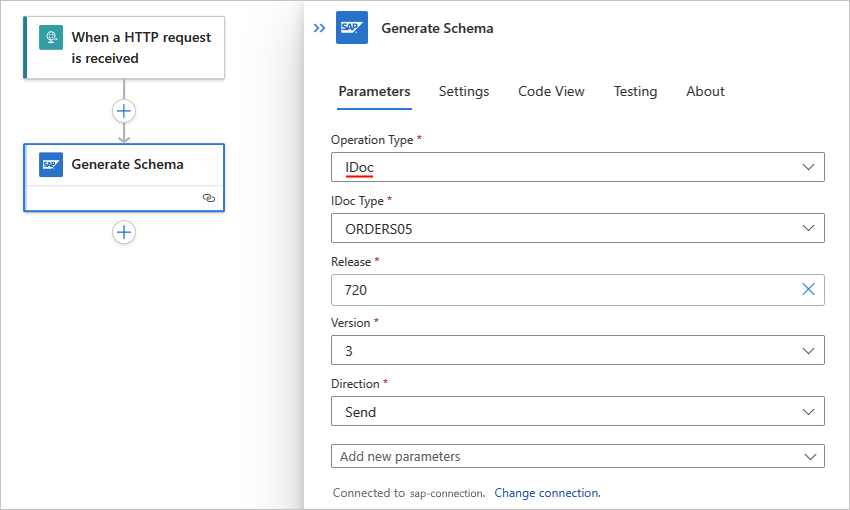Collapse the panel with double-chevron icon
Viewport: 850px width, 510px height.
[319, 28]
